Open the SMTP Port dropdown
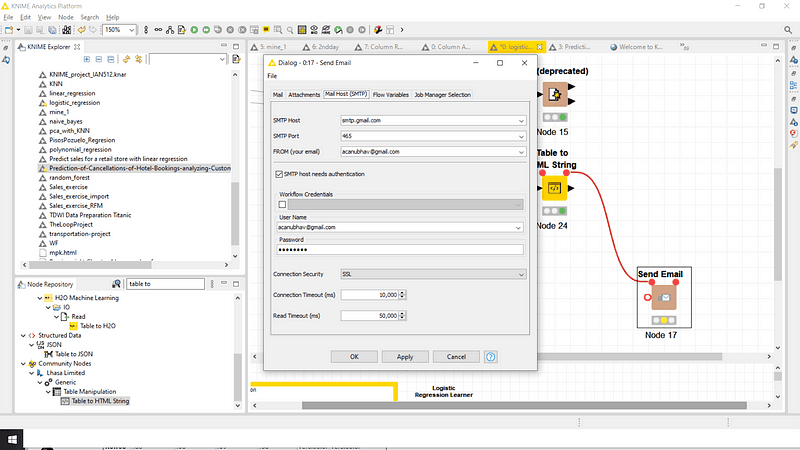 pos(521,136)
